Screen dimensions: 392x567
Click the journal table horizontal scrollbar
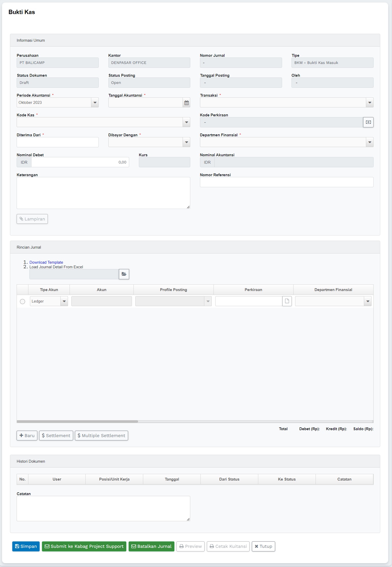pos(77,421)
